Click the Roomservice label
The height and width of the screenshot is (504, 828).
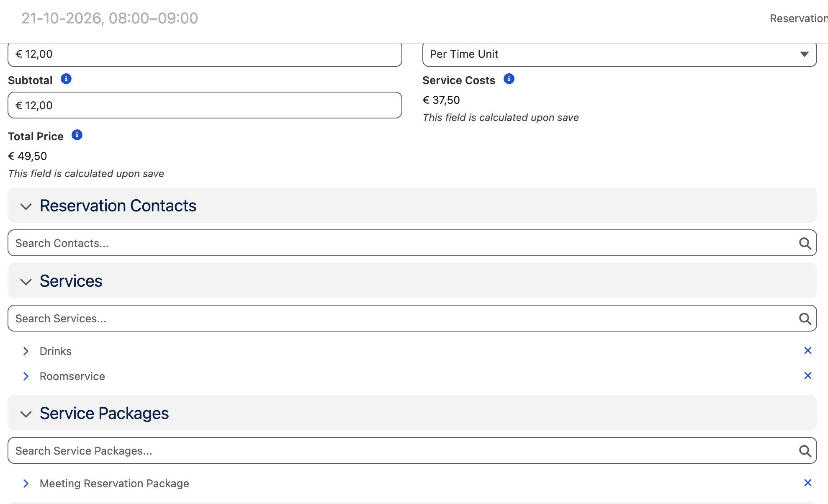[72, 376]
